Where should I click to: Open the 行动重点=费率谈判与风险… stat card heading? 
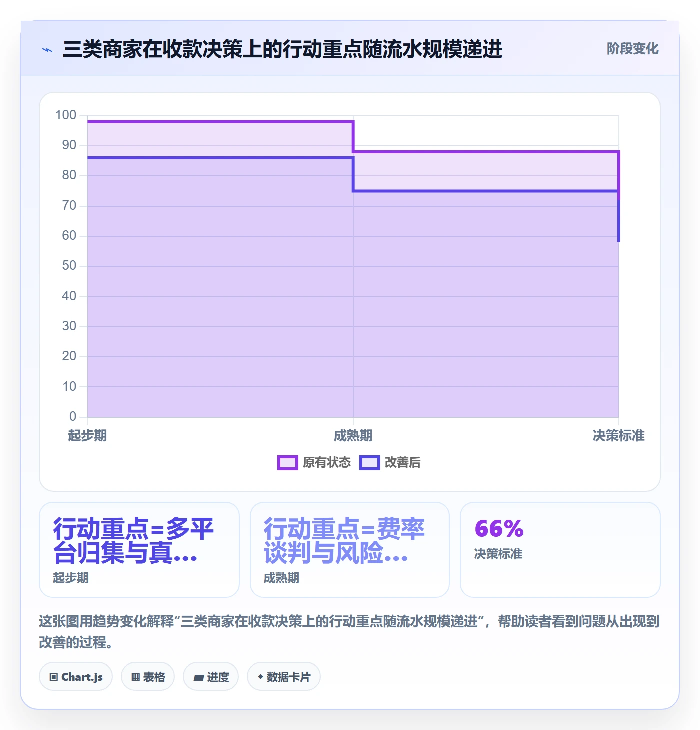(x=344, y=541)
